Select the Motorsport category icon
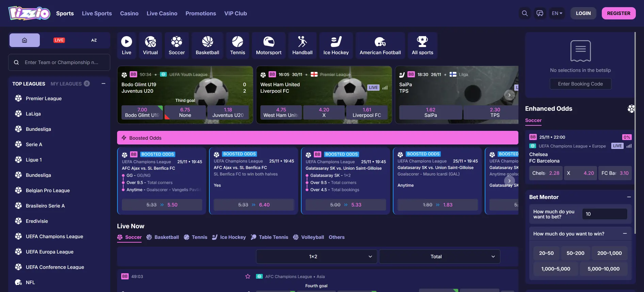 (269, 46)
